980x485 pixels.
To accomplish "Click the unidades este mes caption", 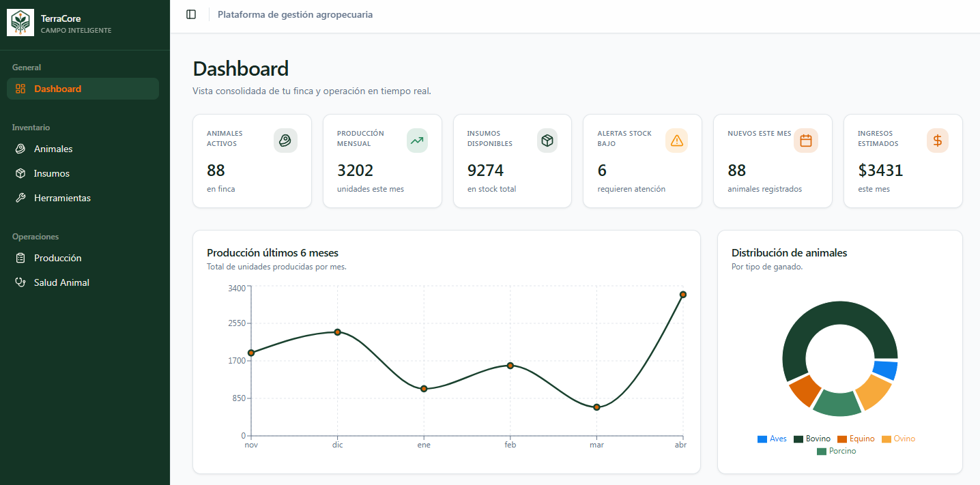I will click(371, 189).
